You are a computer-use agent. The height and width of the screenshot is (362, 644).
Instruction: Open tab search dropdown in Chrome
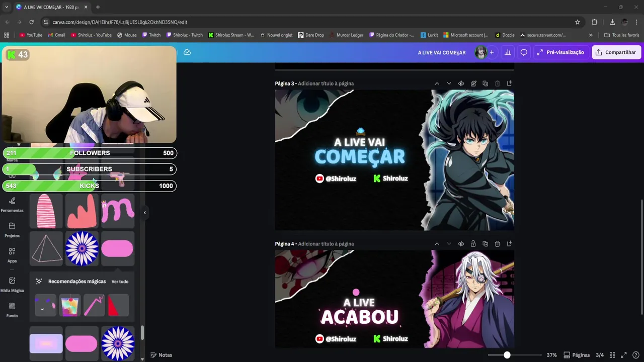coord(7,7)
